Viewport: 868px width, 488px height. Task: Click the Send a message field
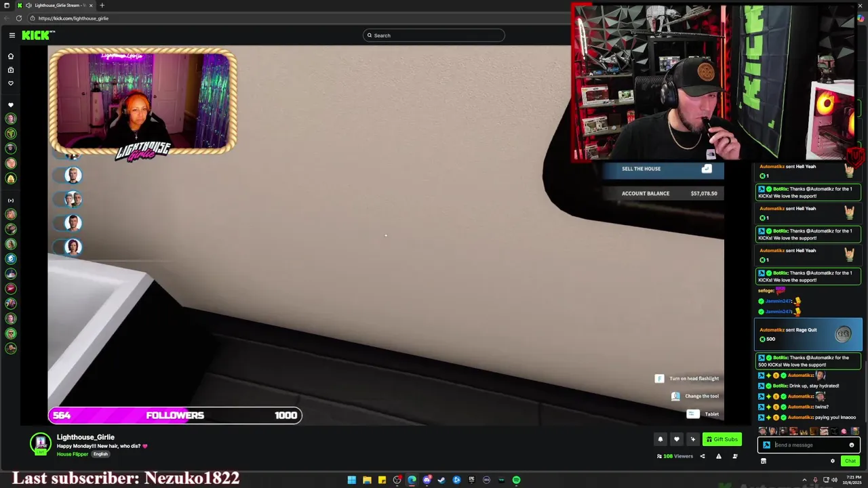point(810,445)
